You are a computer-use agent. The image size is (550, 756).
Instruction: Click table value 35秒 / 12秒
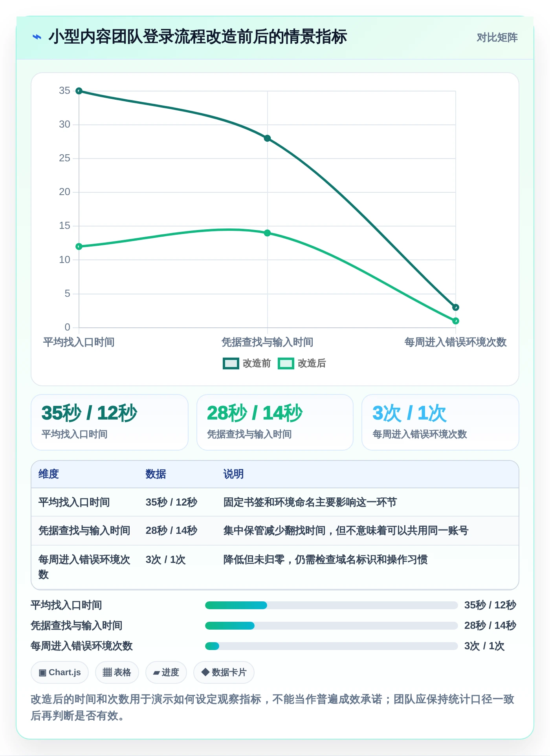172,502
